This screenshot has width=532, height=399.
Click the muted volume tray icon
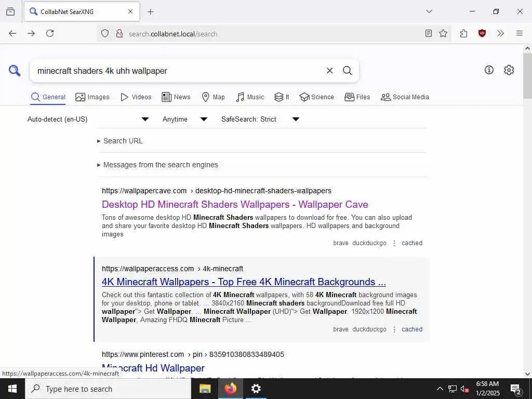465,389
